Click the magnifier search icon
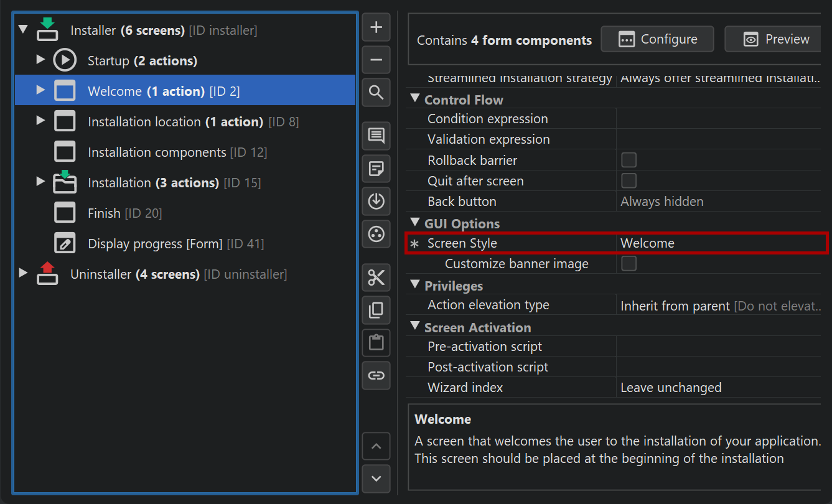Image resolution: width=832 pixels, height=504 pixels. coord(376,93)
